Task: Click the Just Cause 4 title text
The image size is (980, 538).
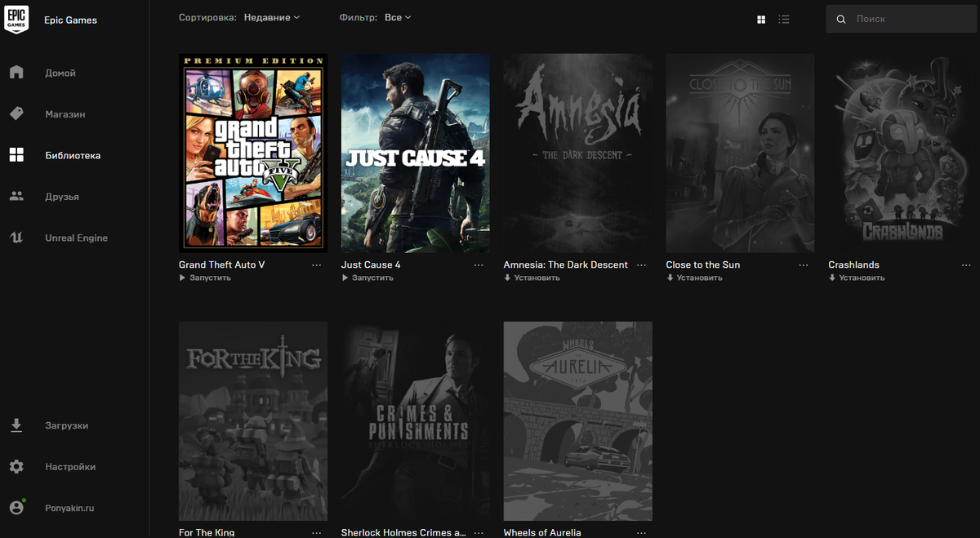Action: click(371, 265)
